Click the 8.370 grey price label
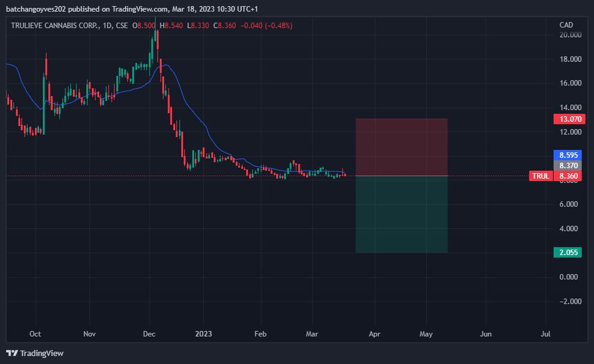Image resolution: width=594 pixels, height=364 pixels. pos(568,165)
